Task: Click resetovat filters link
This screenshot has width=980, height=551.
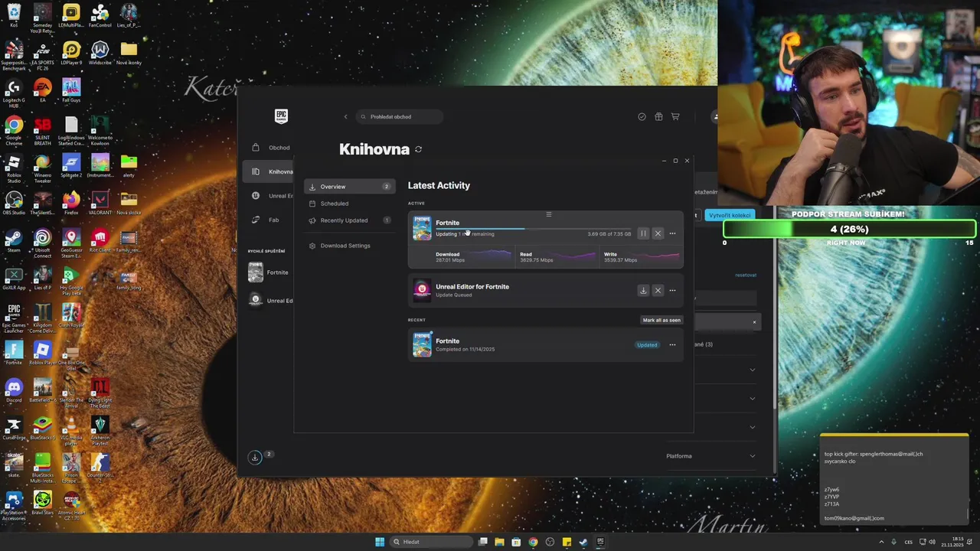Action: click(746, 275)
